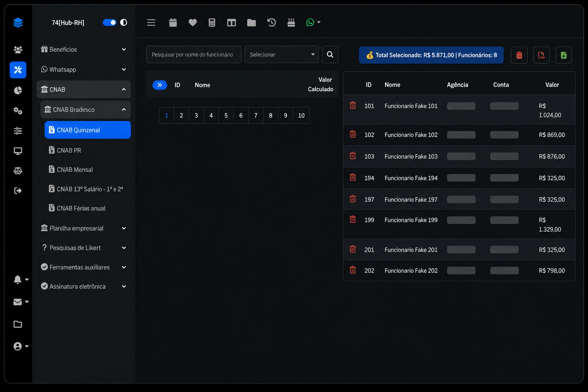Open the WhatsApp dropdown in toolbar
This screenshot has height=392, width=588.
[x=313, y=23]
